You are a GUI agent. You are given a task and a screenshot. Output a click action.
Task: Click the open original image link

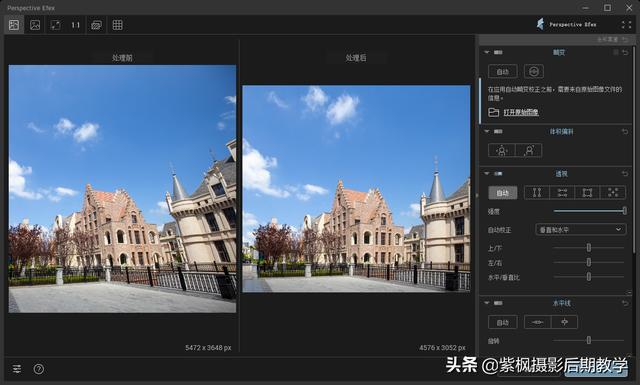520,112
